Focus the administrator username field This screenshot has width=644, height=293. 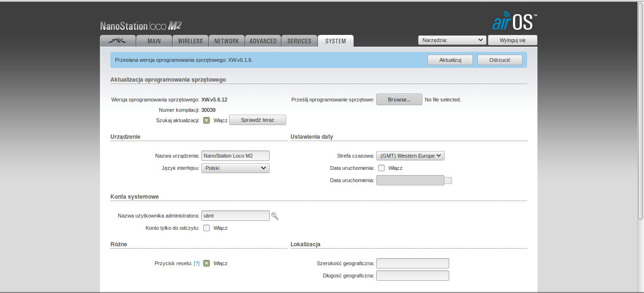(x=235, y=216)
